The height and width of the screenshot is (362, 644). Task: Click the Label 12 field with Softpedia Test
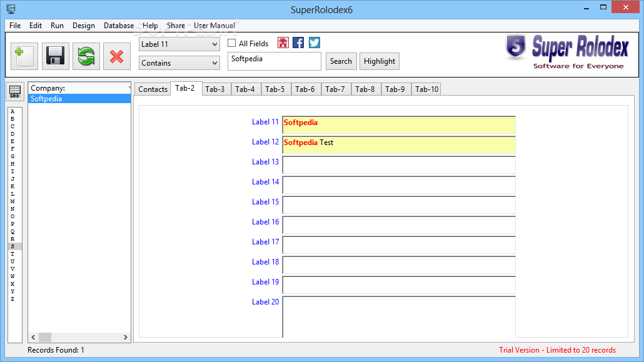[x=399, y=145]
